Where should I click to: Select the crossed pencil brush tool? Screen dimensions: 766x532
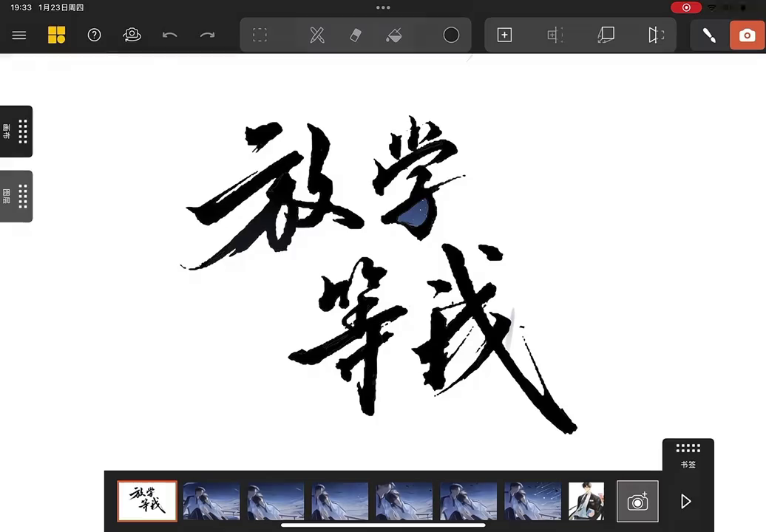pyautogui.click(x=317, y=35)
